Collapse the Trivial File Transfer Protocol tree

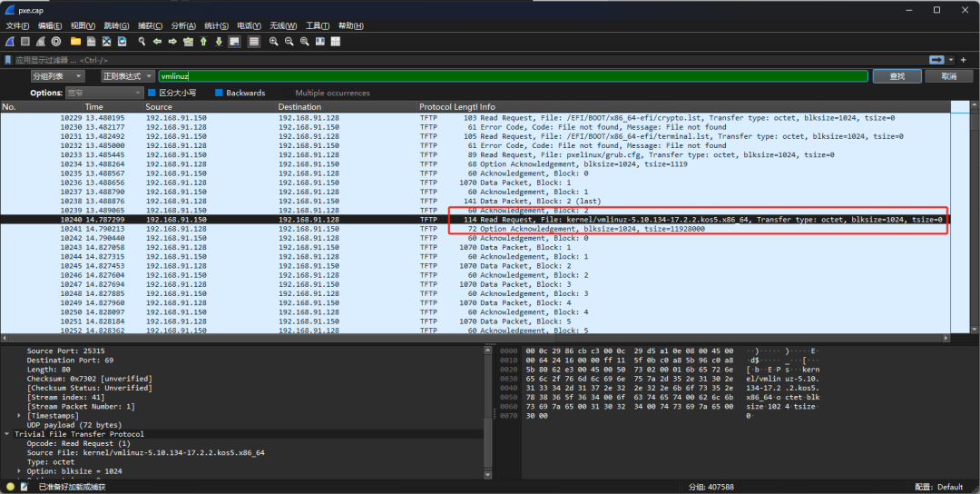coord(8,434)
